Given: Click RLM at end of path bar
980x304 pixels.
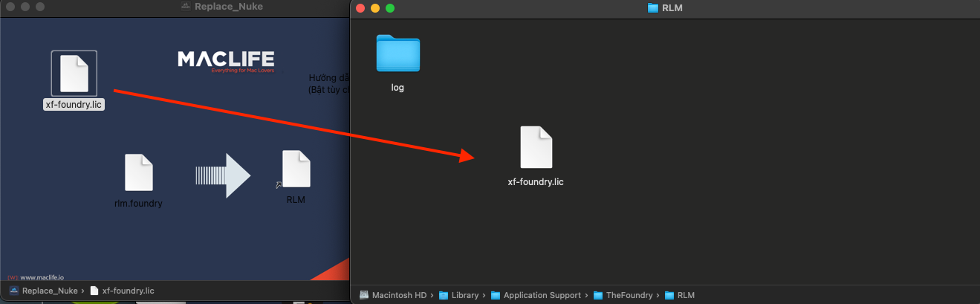Looking at the screenshot, I should click(x=685, y=295).
